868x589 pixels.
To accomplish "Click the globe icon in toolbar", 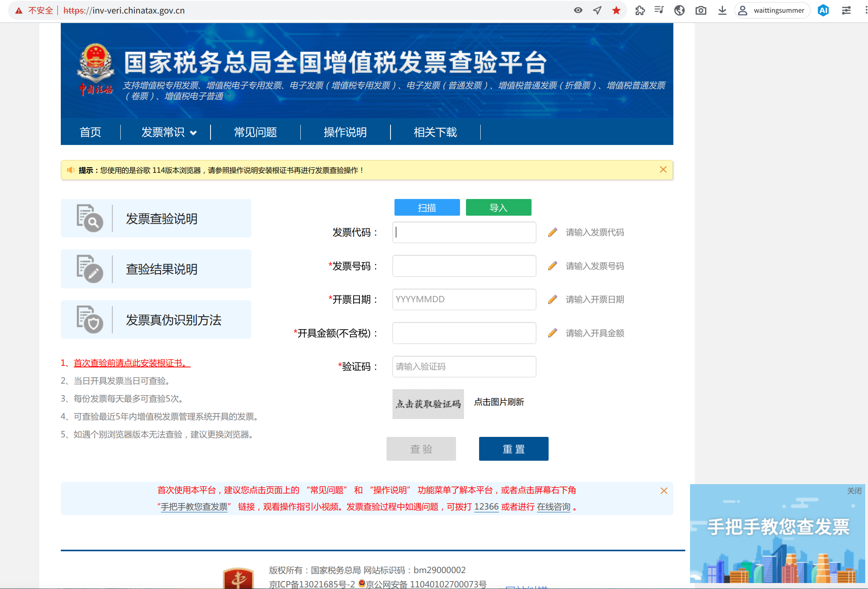I will [679, 10].
